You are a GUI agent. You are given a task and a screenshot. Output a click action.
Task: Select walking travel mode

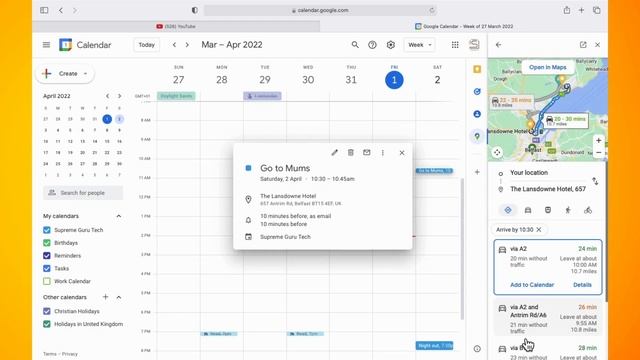point(568,210)
